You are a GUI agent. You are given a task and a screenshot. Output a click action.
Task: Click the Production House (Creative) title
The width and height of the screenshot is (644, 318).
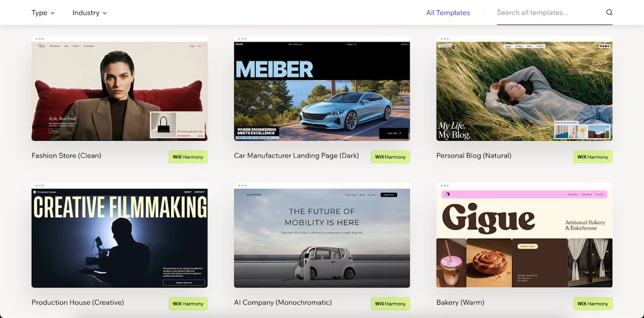click(x=77, y=302)
